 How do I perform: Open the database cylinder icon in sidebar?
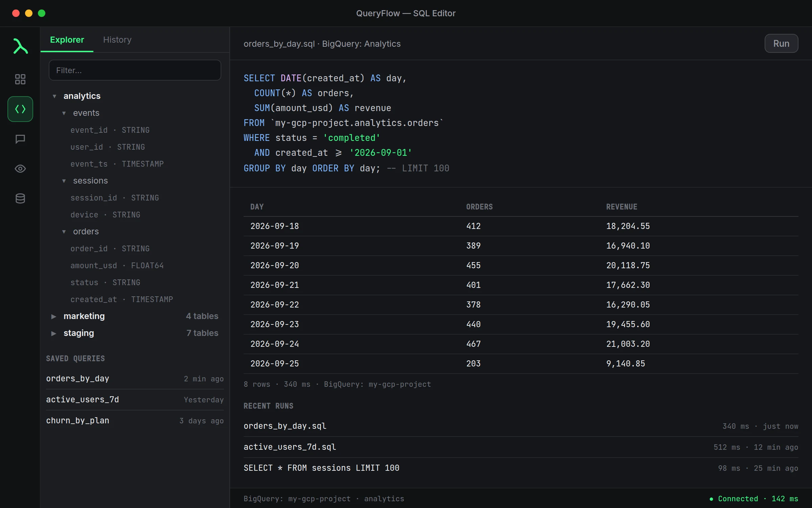point(20,198)
